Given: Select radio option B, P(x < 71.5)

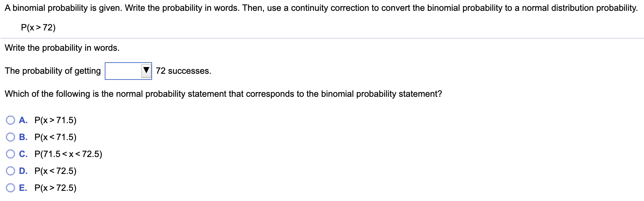Looking at the screenshot, I should pos(10,137).
